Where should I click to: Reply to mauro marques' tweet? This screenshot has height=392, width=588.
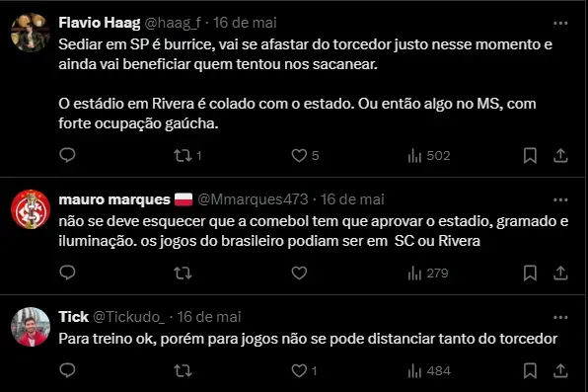(67, 273)
